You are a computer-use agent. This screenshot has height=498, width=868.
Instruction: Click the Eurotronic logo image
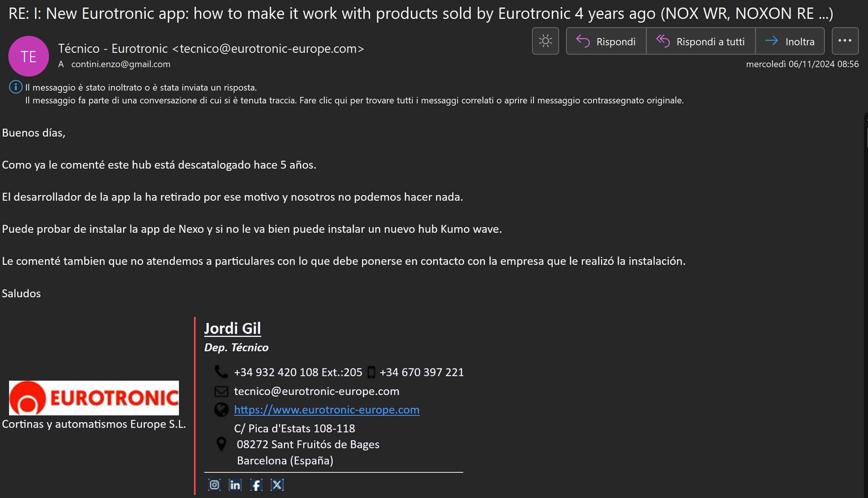[94, 398]
